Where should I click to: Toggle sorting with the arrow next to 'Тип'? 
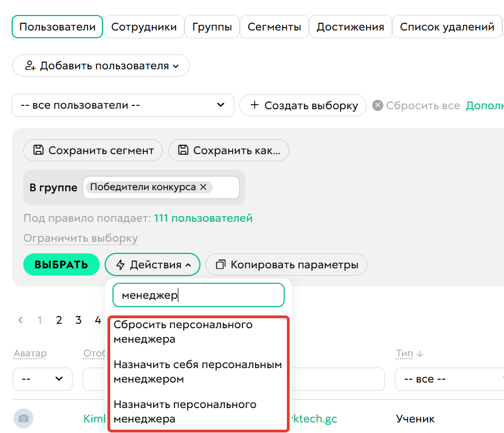point(419,353)
